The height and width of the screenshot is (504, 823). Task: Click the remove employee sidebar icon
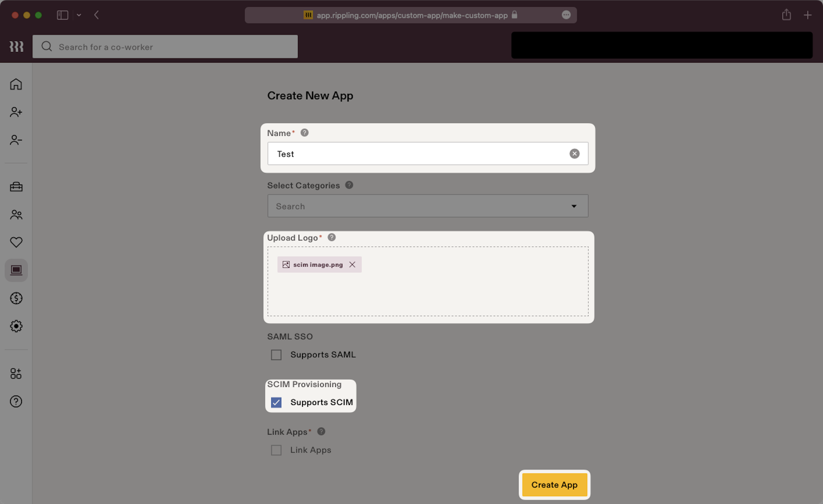16,139
